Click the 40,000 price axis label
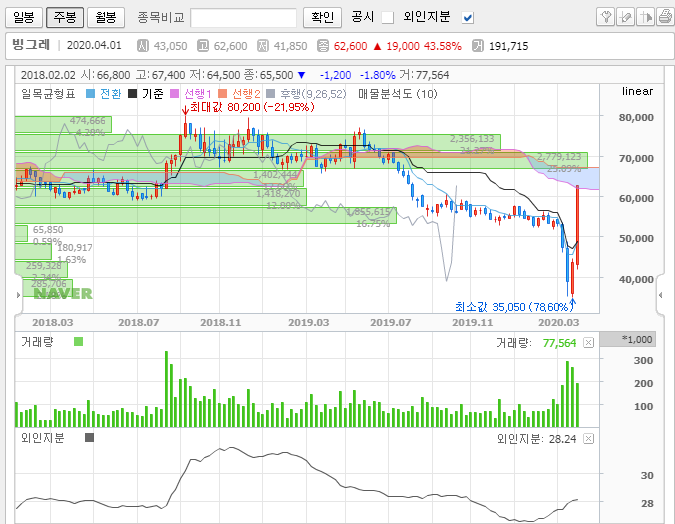Viewport: 675px width, 524px height. click(x=636, y=279)
